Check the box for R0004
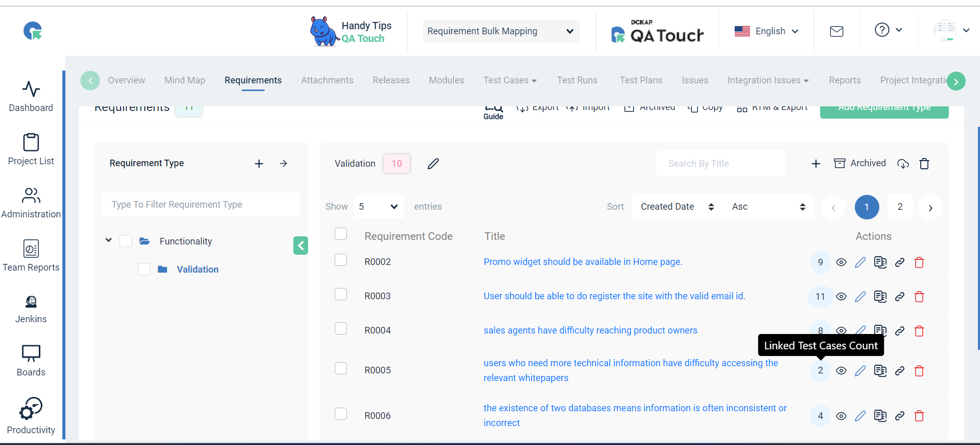The image size is (980, 445). 341,328
